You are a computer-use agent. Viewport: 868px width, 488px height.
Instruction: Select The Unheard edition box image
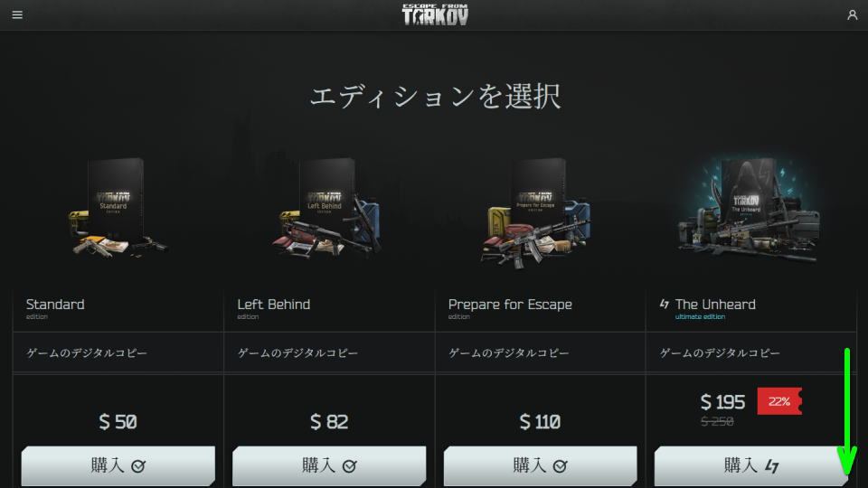coord(749,209)
